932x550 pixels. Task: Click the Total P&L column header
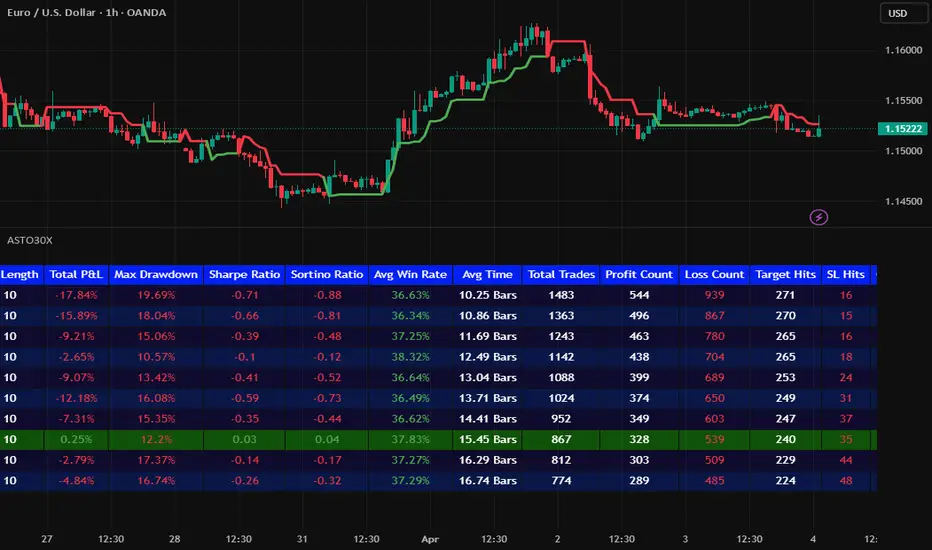tap(76, 275)
